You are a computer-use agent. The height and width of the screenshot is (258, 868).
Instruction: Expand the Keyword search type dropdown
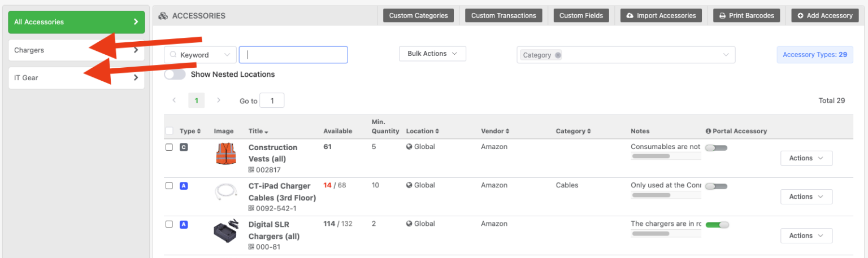coord(201,55)
